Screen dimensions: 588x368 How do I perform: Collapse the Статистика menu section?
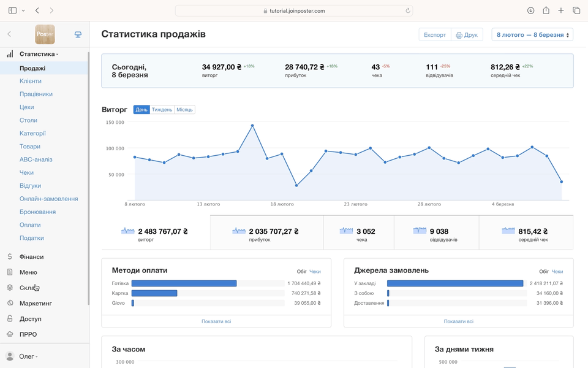tap(39, 54)
